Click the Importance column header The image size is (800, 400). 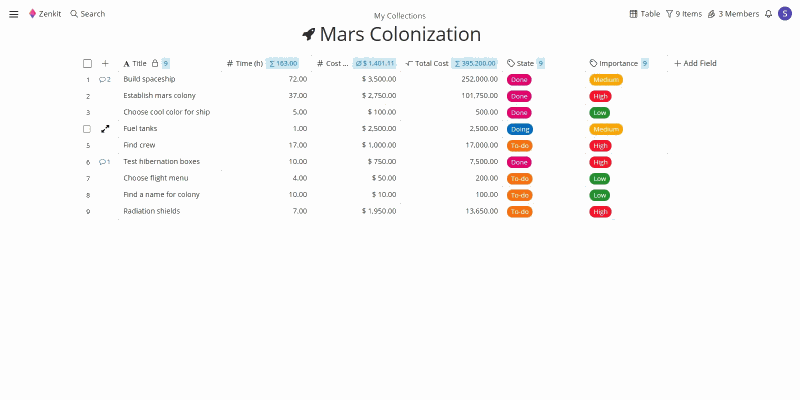pos(617,63)
